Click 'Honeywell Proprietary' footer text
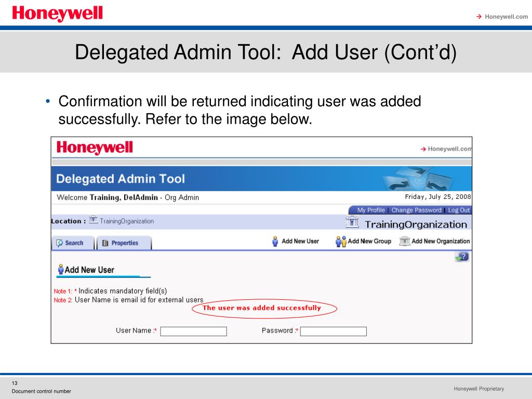Screen dimensions: 532x399 tap(478, 389)
